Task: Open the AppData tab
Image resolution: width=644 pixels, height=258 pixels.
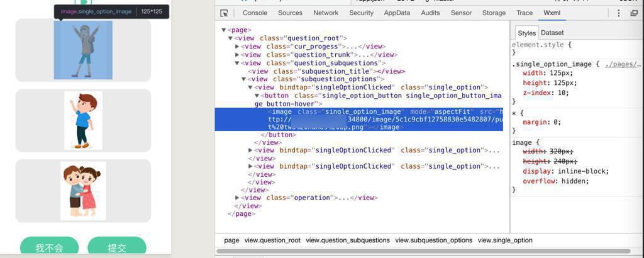Action: coord(397,13)
